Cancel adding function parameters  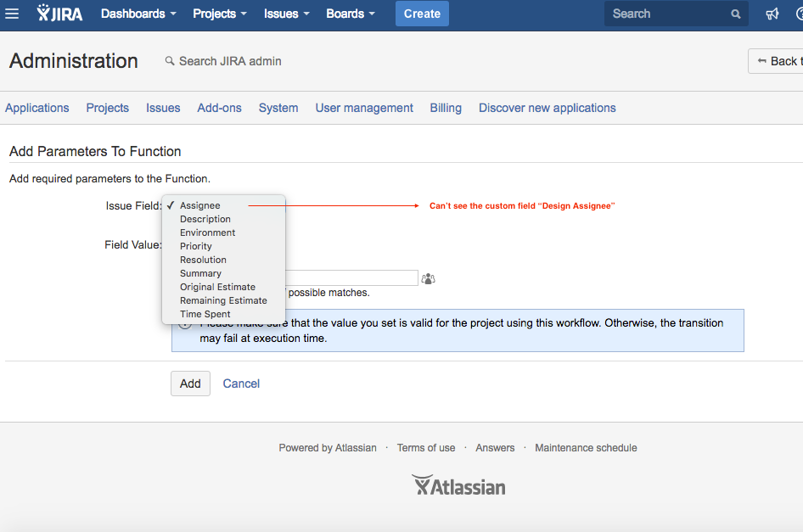[241, 384]
